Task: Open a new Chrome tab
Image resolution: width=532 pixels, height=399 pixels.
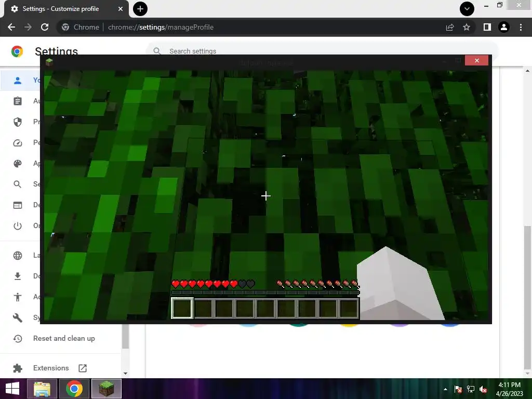Action: point(140,9)
